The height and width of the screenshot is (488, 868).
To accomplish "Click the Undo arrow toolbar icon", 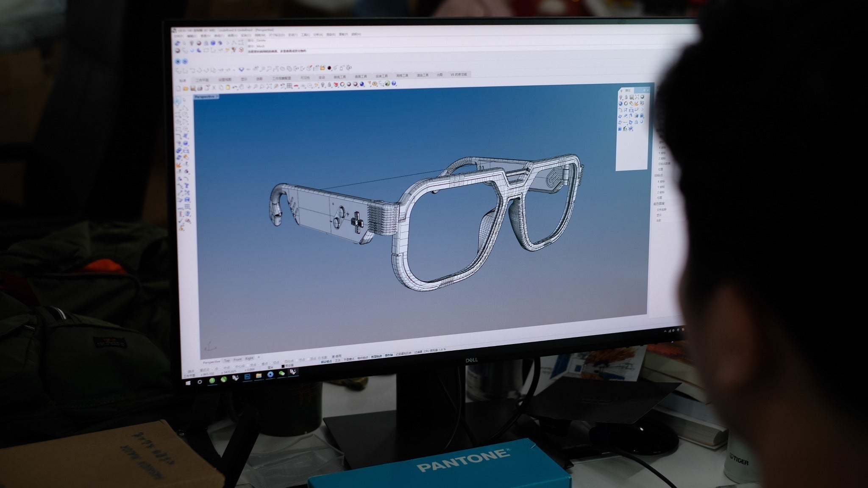I will pyautogui.click(x=234, y=87).
